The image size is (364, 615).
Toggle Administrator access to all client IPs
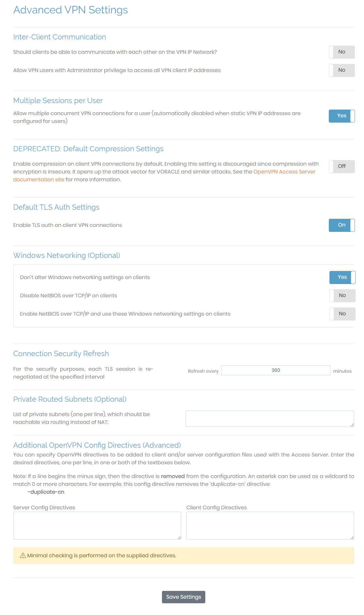[342, 70]
